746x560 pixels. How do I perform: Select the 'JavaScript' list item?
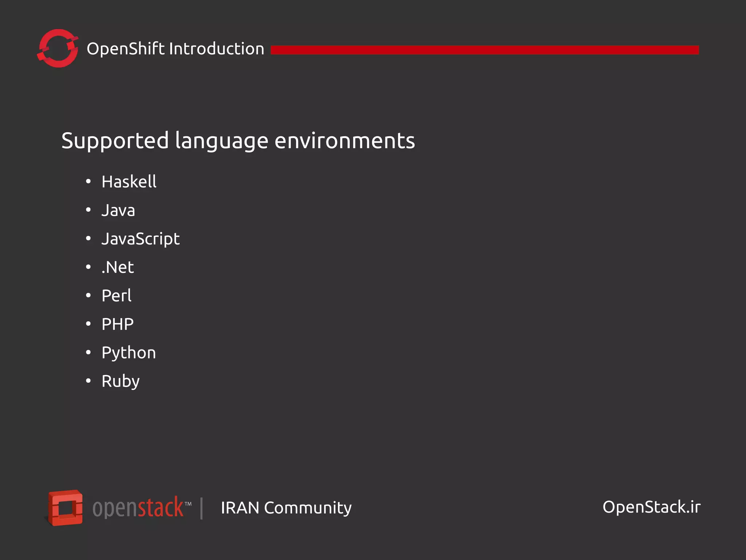point(141,239)
